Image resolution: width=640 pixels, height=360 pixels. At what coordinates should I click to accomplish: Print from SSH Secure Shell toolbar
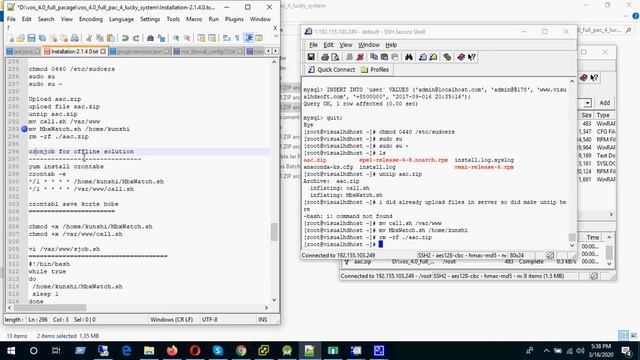[x=325, y=57]
